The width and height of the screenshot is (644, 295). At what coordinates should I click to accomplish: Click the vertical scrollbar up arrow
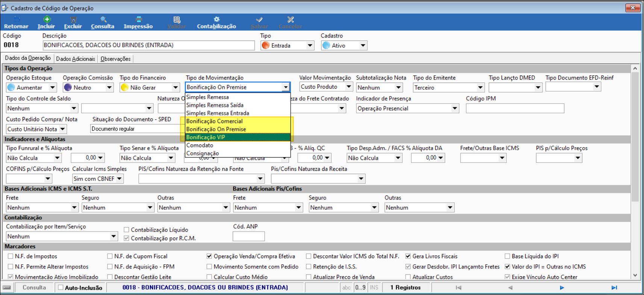pyautogui.click(x=635, y=69)
